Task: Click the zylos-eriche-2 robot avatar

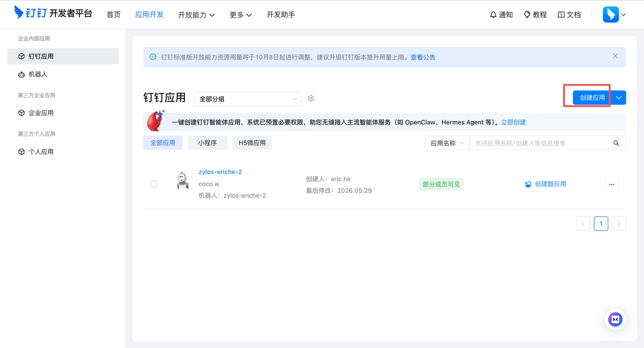Action: pos(183,180)
